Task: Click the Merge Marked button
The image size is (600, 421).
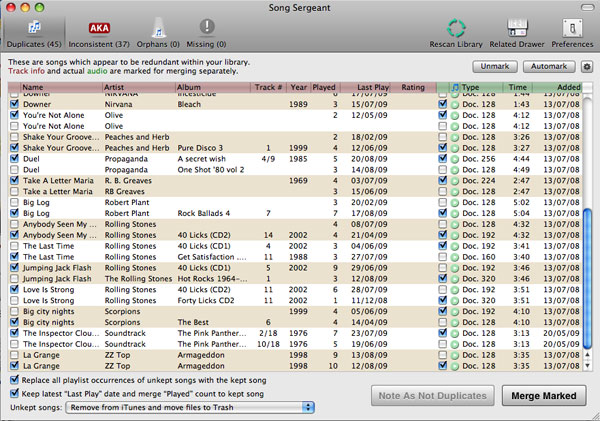Action: (x=543, y=396)
